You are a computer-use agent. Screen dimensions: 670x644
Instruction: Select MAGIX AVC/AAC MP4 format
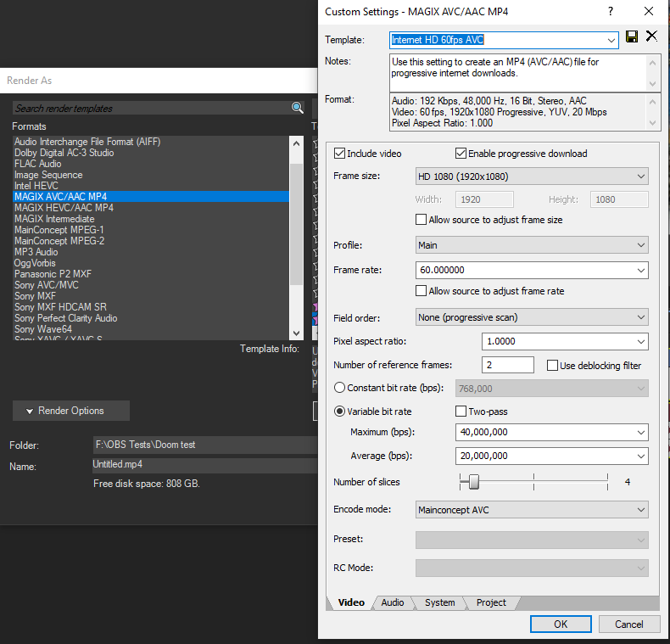tap(151, 197)
